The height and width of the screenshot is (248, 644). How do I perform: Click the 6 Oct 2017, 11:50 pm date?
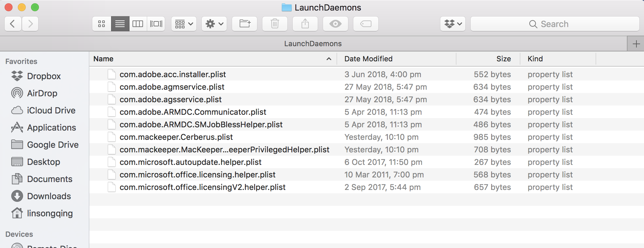pyautogui.click(x=383, y=162)
